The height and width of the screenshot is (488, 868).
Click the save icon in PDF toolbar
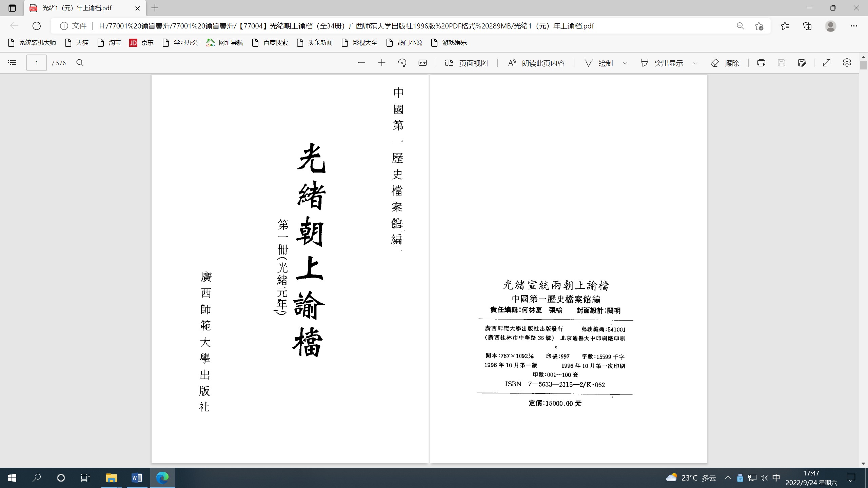[x=782, y=63]
